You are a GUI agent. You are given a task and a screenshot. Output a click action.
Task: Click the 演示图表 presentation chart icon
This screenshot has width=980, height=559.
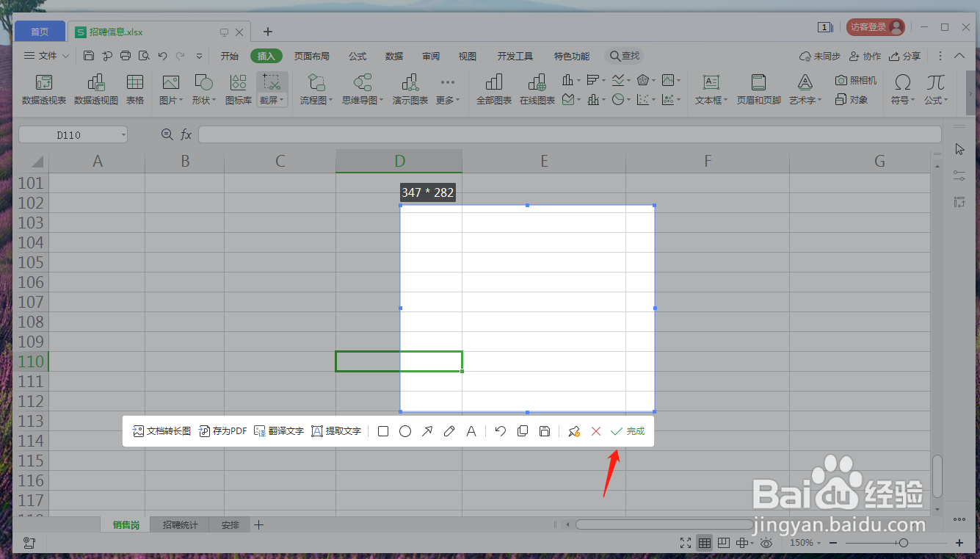tap(410, 90)
